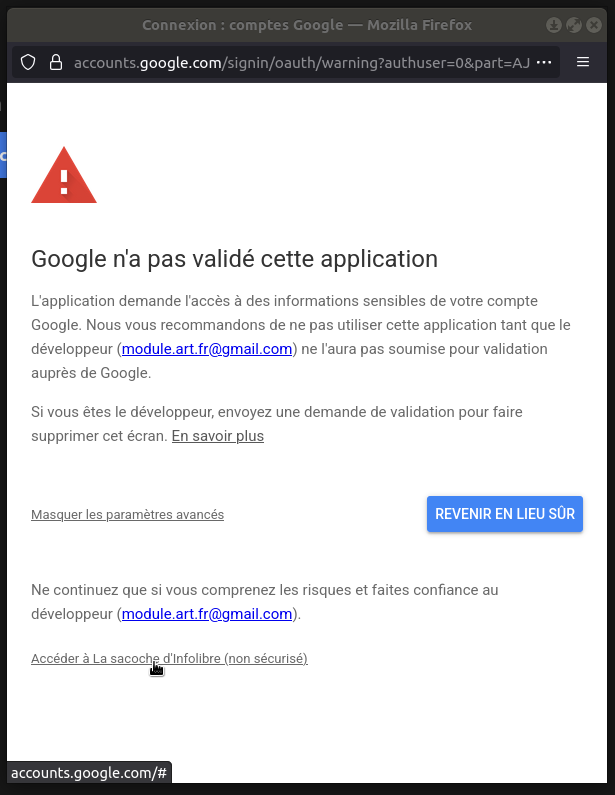Click the site security padlock icon

[x=54, y=62]
